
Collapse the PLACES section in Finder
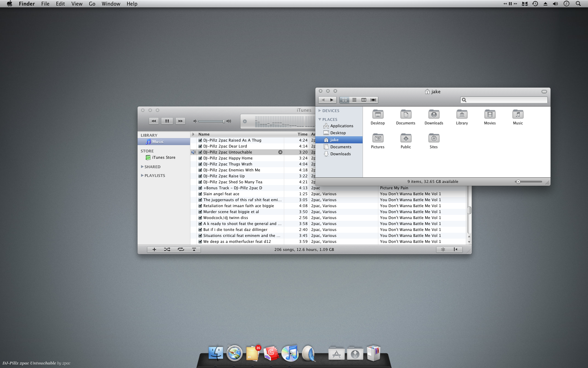coord(320,119)
